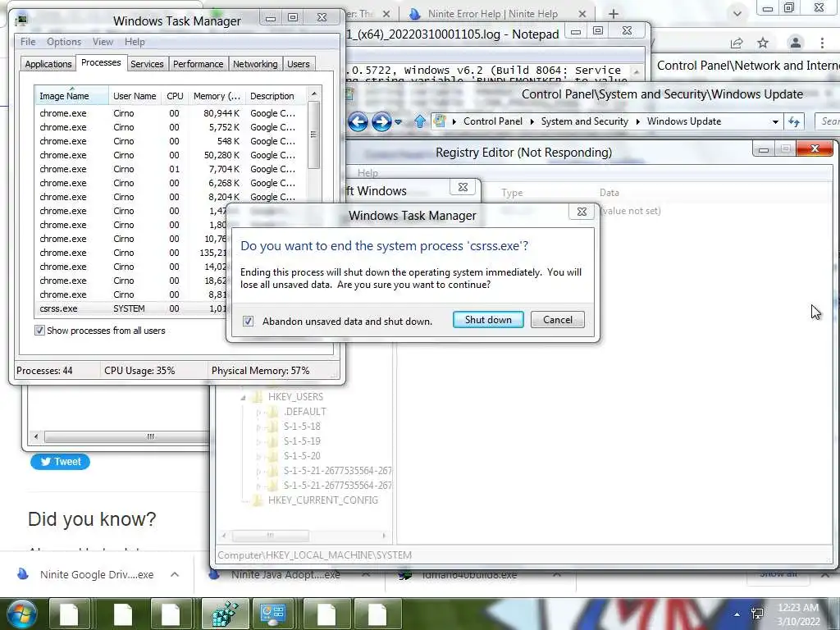The image size is (840, 630).
Task: Click Registry Editor Help menu
Action: [367, 172]
